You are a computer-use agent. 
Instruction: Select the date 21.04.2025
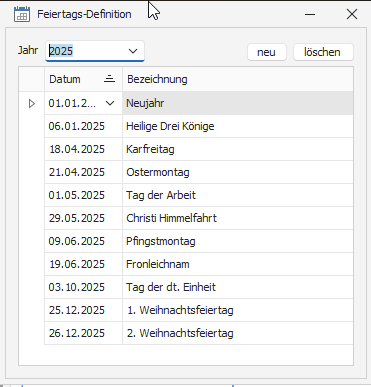pyautogui.click(x=83, y=172)
